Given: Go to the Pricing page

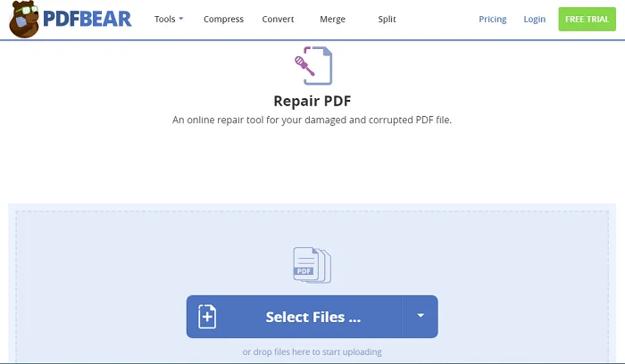Looking at the screenshot, I should [492, 19].
